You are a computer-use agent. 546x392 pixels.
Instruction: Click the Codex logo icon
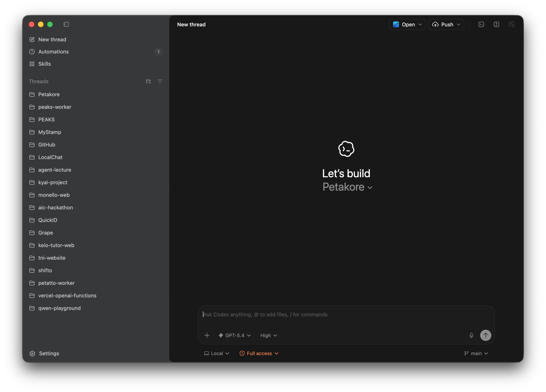point(346,149)
